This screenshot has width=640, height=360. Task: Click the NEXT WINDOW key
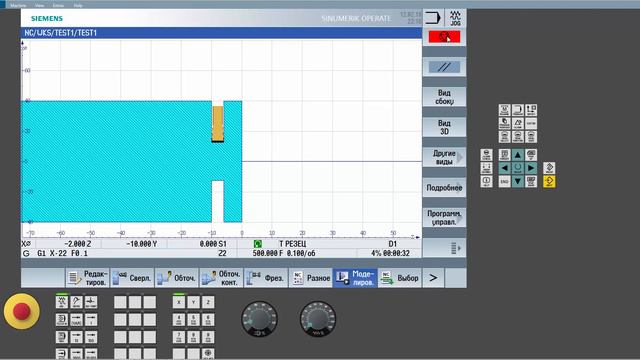504,155
